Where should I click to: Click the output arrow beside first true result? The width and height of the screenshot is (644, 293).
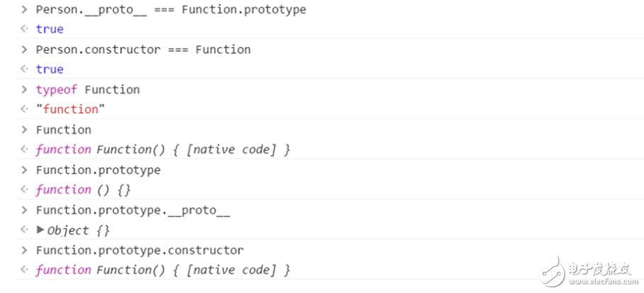tap(25, 29)
